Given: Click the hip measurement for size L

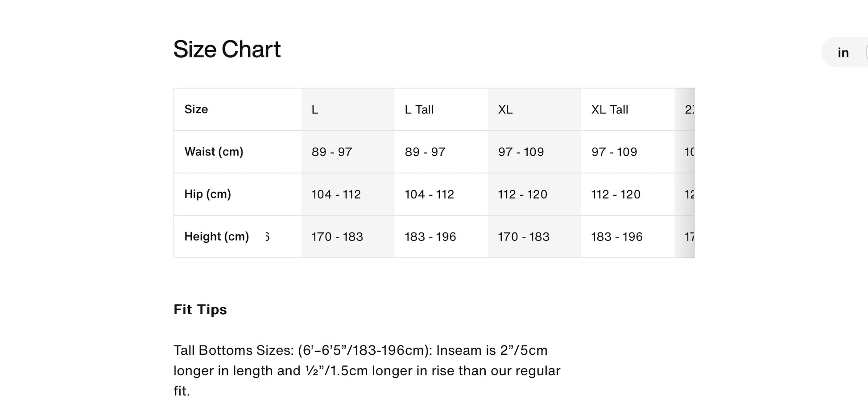Looking at the screenshot, I should click(336, 195).
